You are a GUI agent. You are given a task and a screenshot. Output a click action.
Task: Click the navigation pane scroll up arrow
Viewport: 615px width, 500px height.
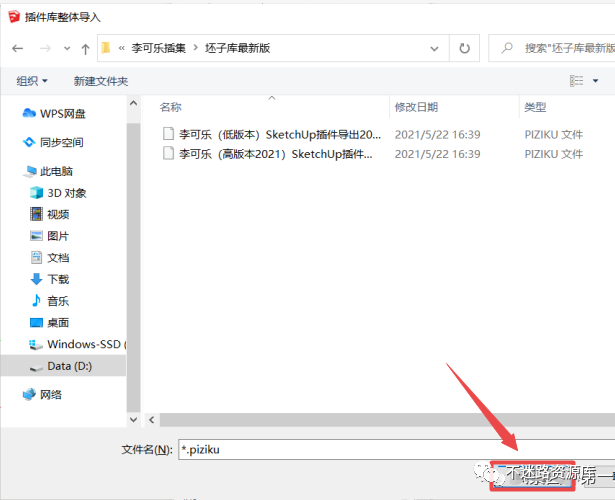coord(133,103)
